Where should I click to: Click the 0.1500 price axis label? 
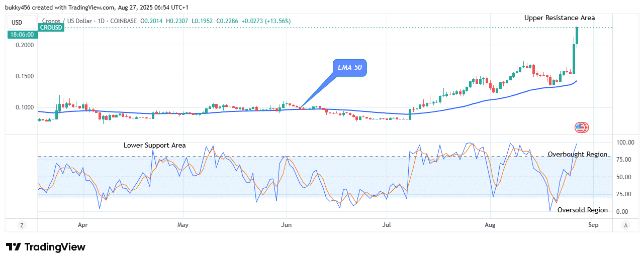click(x=25, y=76)
